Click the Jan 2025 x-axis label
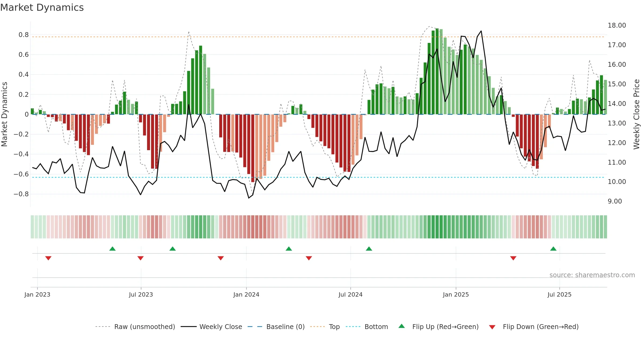 tap(456, 294)
